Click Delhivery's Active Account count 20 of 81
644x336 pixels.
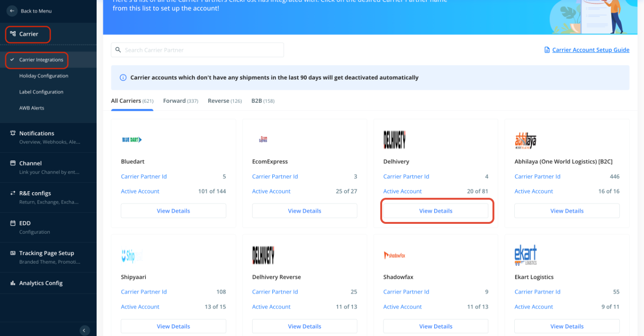[478, 191]
